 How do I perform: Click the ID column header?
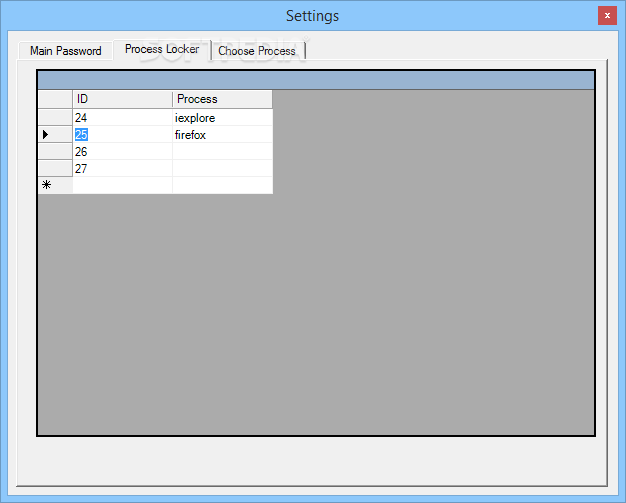click(123, 99)
